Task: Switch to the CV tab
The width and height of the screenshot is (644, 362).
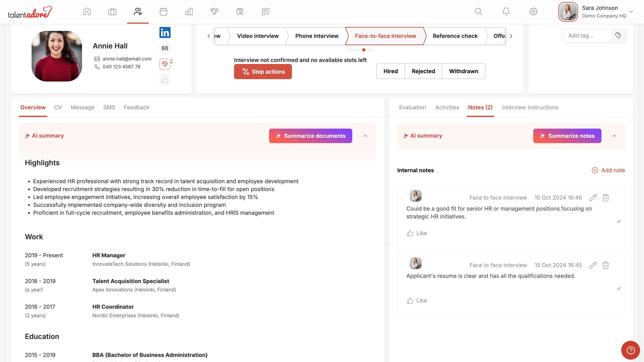Action: coord(58,107)
